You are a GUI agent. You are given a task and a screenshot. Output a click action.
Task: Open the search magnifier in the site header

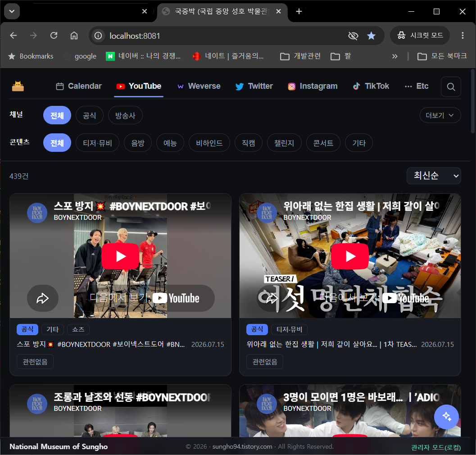point(451,87)
